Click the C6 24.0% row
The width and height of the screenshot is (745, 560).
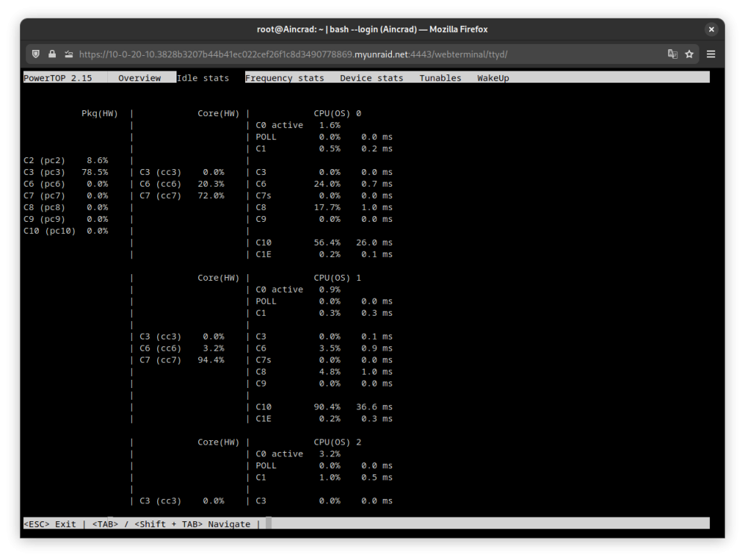[x=324, y=184]
